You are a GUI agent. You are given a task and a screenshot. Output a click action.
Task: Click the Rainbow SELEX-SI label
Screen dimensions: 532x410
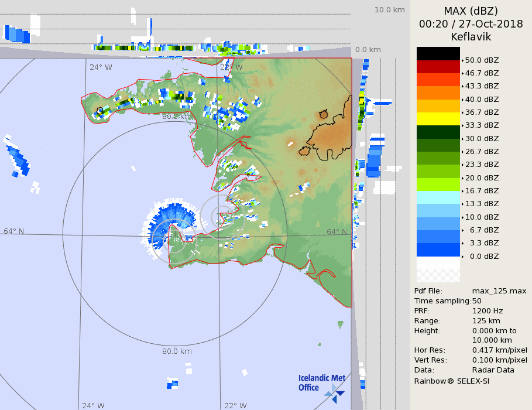[x=451, y=381]
